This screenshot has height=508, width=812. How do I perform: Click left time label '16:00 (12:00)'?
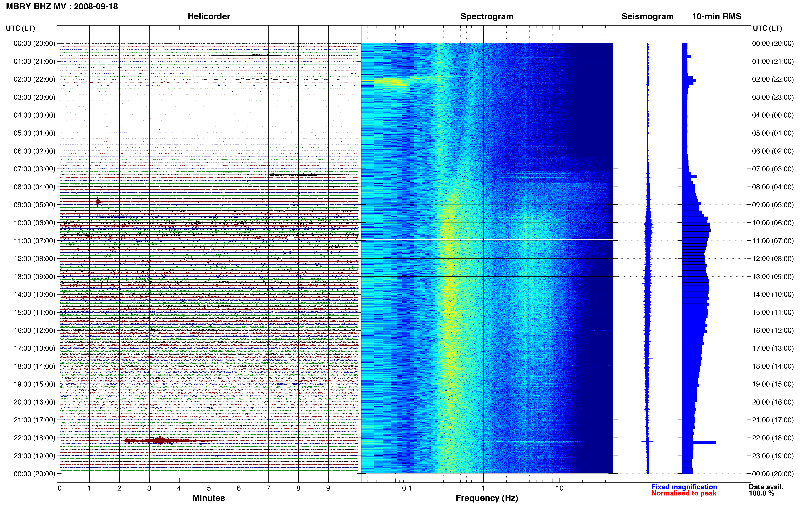(x=34, y=330)
